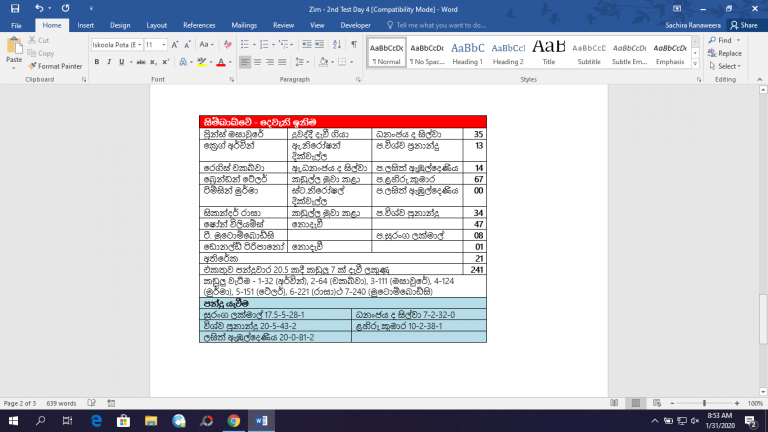This screenshot has width=768, height=432.
Task: Click the Sort icon in Paragraph group
Action: pos(338,45)
